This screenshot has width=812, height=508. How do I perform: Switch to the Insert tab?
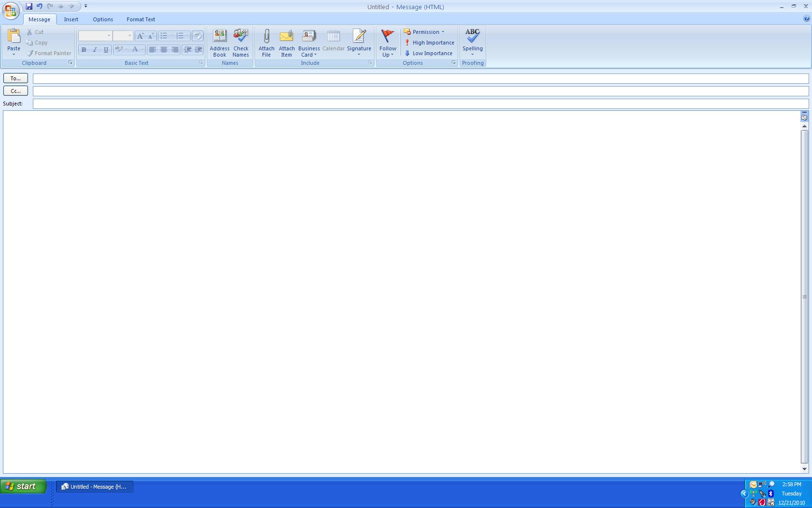71,19
